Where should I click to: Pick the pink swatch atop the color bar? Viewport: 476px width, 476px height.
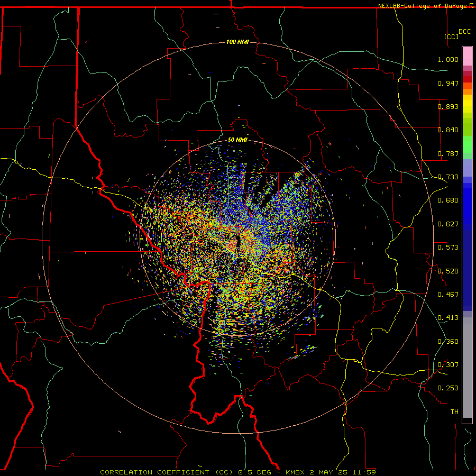[467, 57]
